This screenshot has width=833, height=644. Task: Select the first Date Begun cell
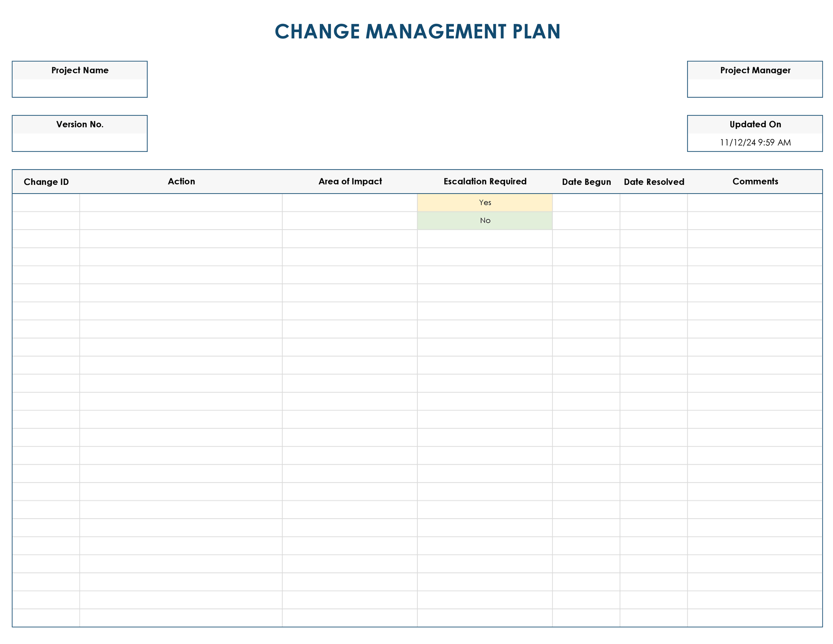[x=586, y=202]
